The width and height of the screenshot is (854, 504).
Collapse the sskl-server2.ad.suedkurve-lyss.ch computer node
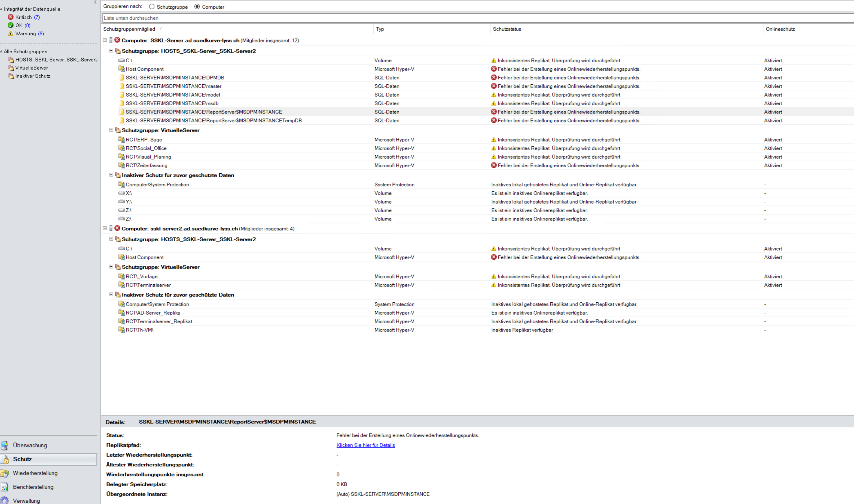[x=105, y=228]
